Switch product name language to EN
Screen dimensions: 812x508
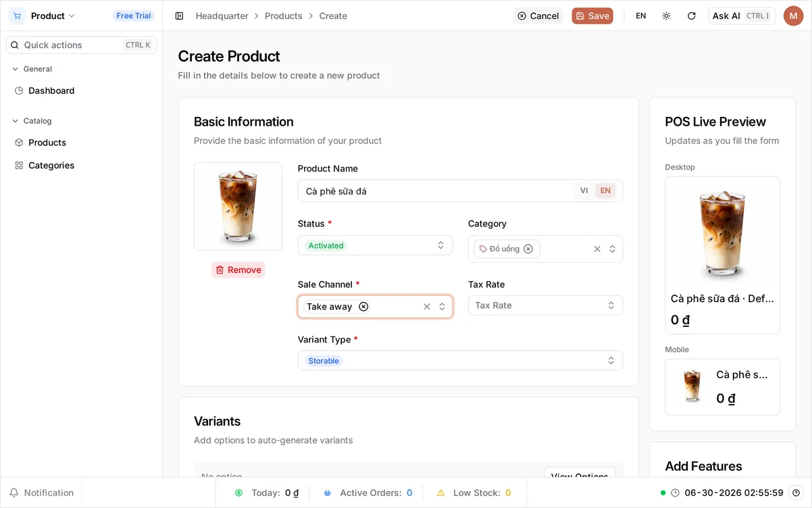(605, 190)
